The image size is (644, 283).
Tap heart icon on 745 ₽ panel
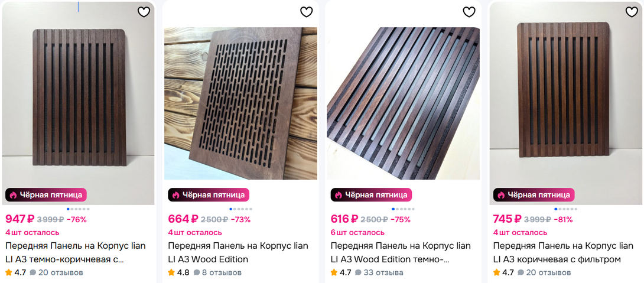(x=632, y=12)
